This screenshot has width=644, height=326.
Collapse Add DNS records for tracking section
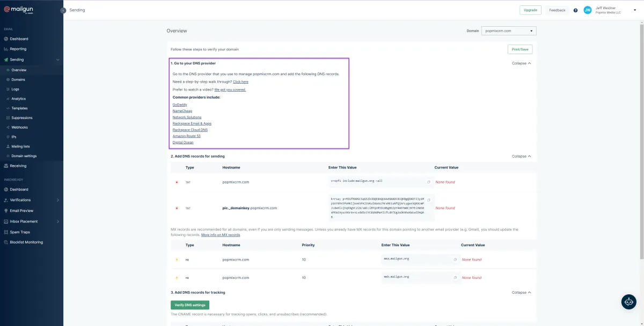coord(522,293)
